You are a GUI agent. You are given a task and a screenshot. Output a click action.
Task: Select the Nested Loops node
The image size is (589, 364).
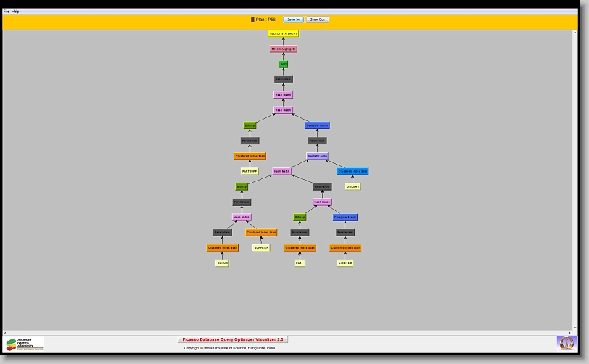(318, 156)
